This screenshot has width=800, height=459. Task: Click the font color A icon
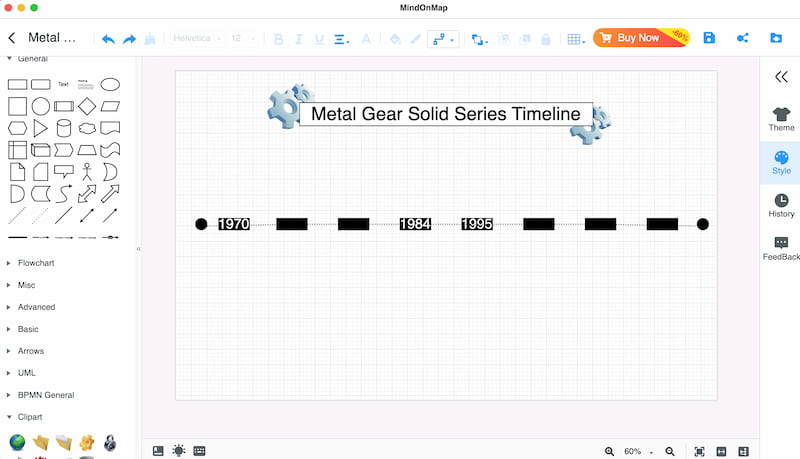click(366, 39)
